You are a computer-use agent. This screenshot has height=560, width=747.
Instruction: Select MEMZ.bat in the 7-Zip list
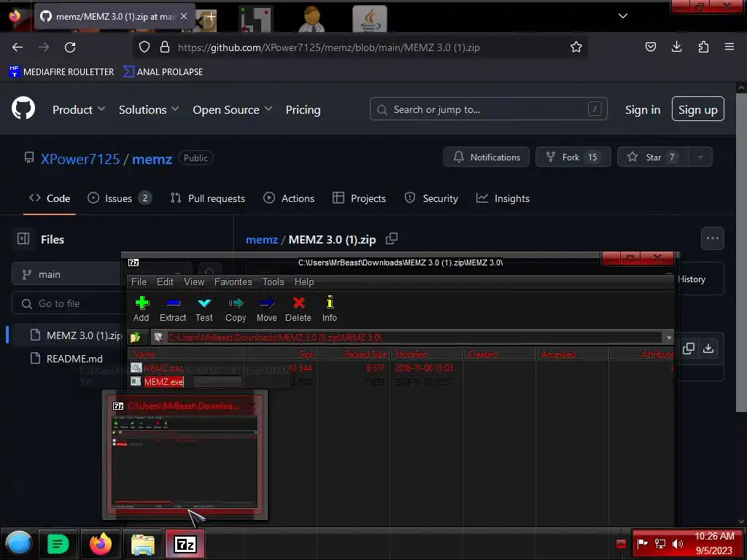(163, 367)
